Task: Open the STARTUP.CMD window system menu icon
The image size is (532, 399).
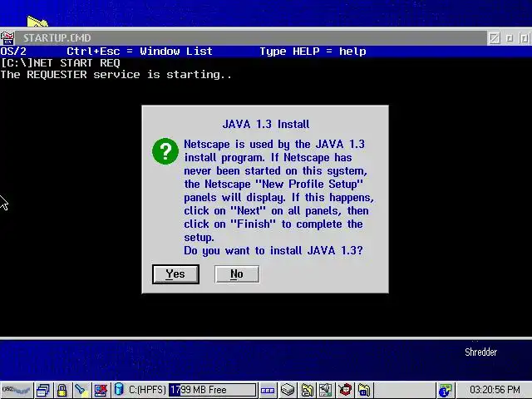Action: click(7, 38)
